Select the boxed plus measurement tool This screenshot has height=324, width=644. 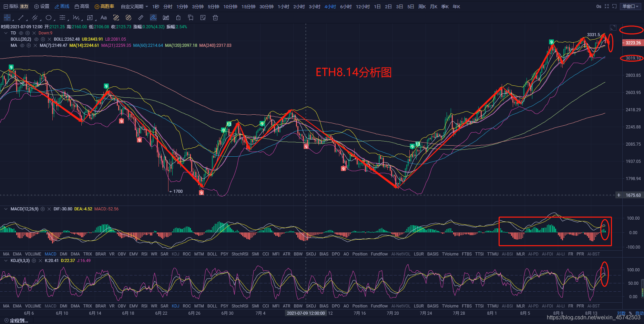click(90, 18)
